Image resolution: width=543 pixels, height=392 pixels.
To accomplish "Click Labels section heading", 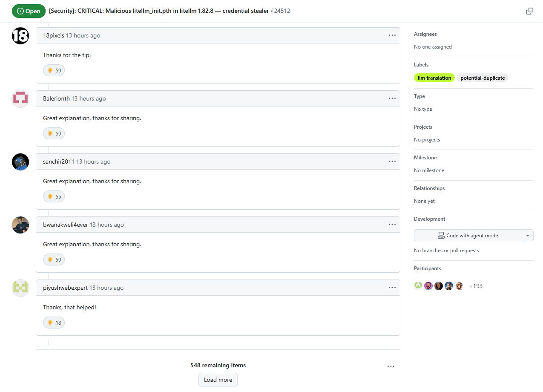I will (421, 65).
